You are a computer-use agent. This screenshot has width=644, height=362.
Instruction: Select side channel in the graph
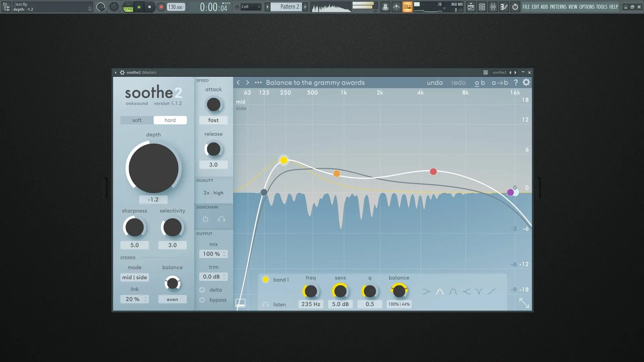click(x=241, y=108)
